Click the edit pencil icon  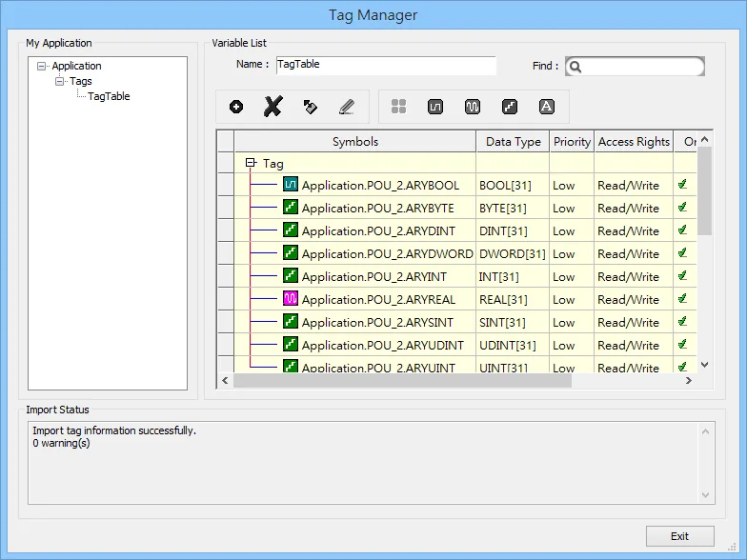[x=347, y=107]
